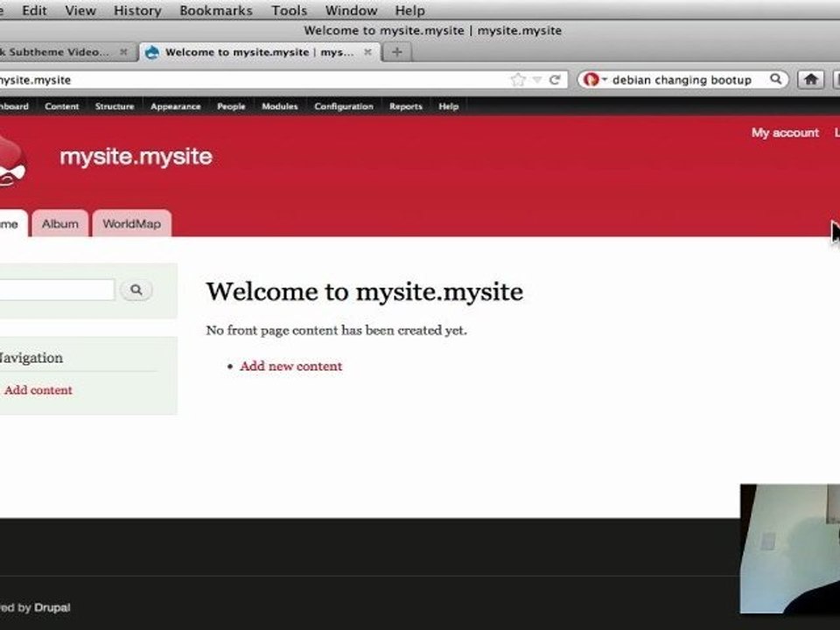This screenshot has height=630, width=840.
Task: Bookmark this page with the star icon
Action: coord(518,80)
